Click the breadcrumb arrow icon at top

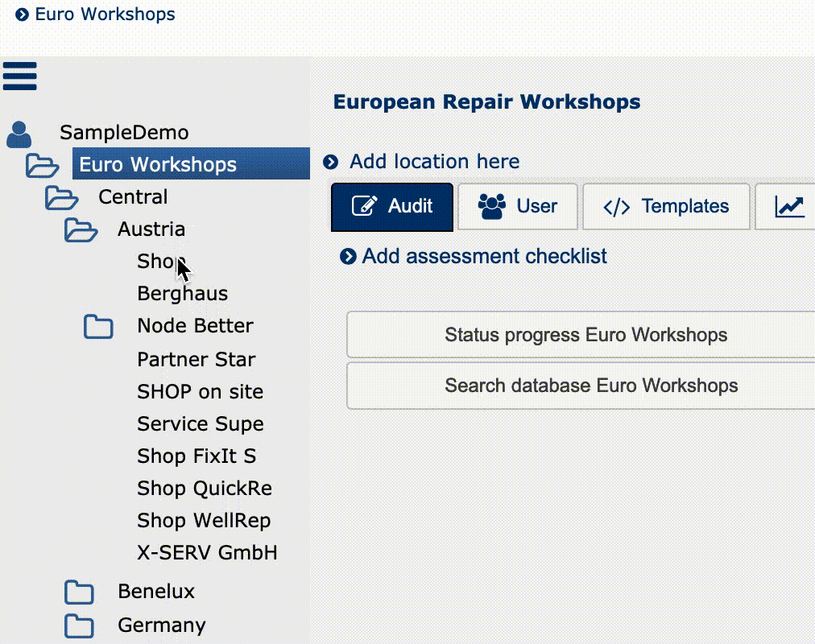coord(22,14)
